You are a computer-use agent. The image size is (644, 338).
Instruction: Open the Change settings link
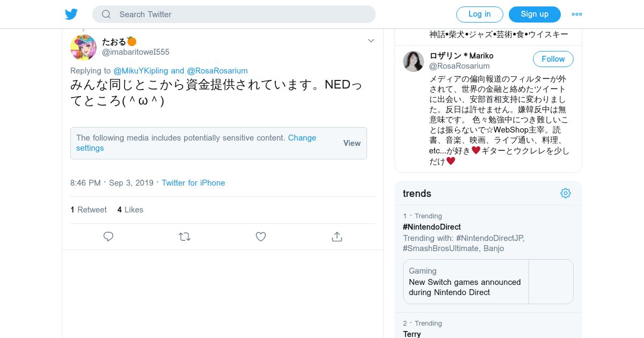(302, 138)
